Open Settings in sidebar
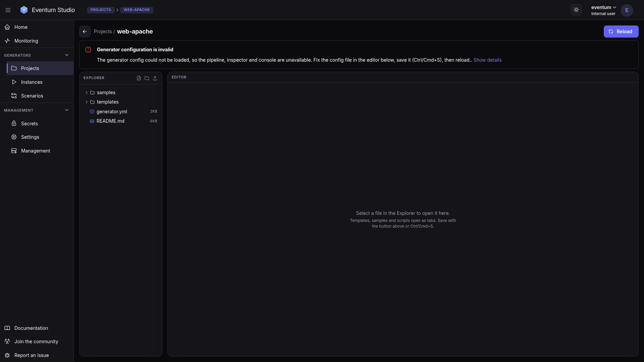The image size is (644, 362). (40, 137)
